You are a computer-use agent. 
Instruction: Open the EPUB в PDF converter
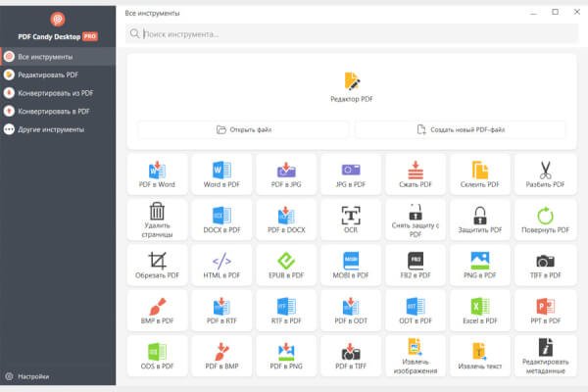pyautogui.click(x=286, y=266)
